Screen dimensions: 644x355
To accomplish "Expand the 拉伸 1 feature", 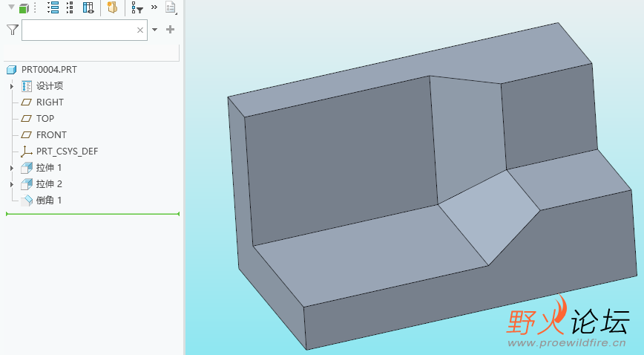I will coord(12,168).
